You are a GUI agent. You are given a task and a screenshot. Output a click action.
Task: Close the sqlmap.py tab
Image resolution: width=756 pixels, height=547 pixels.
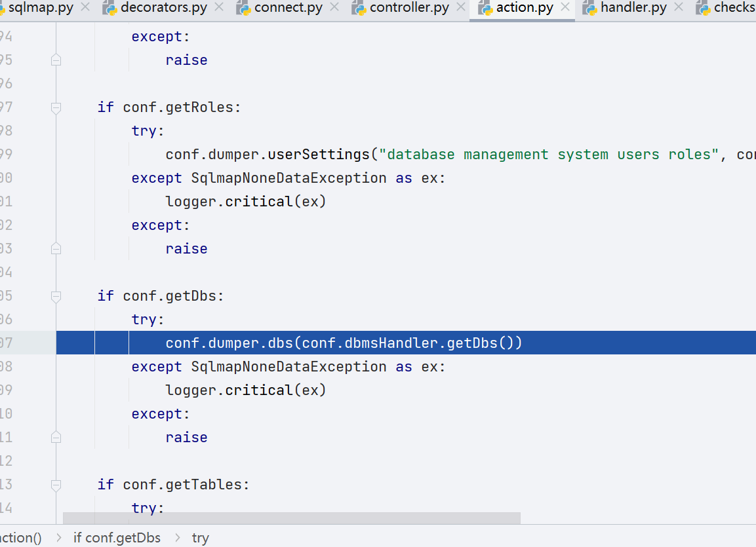(85, 7)
